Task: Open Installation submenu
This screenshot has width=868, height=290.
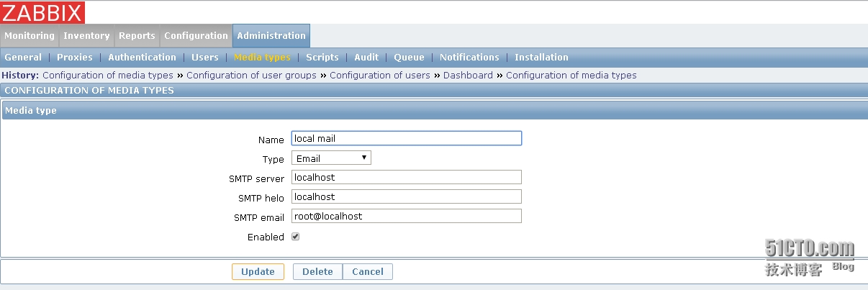Action: point(541,57)
